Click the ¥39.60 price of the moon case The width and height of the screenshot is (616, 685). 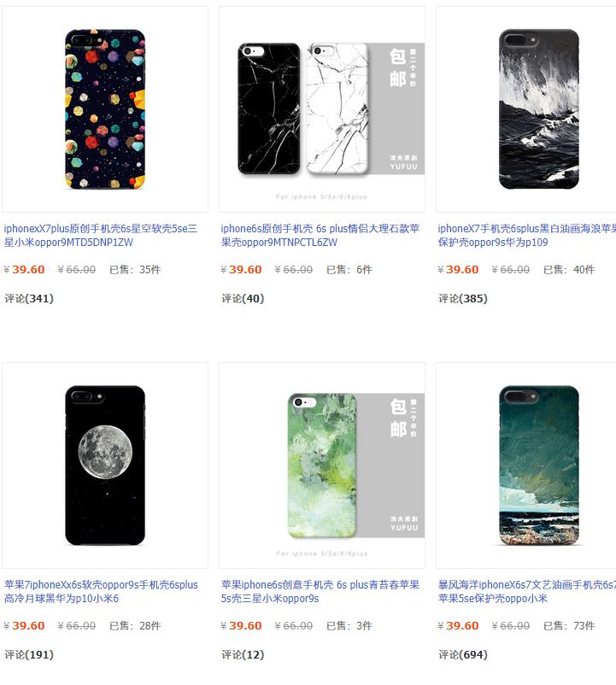(x=24, y=625)
